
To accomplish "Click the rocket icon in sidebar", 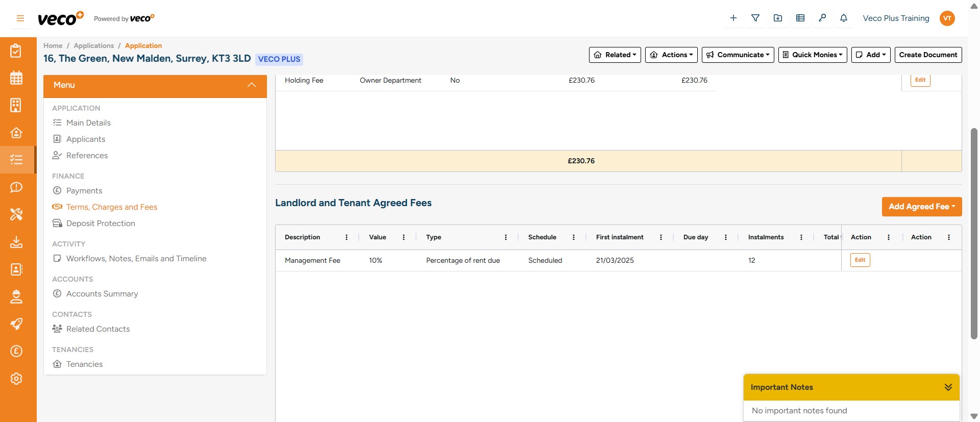I will coord(16,324).
